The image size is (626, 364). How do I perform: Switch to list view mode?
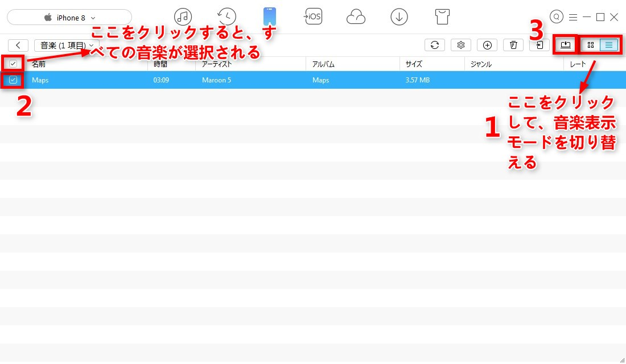pyautogui.click(x=609, y=45)
